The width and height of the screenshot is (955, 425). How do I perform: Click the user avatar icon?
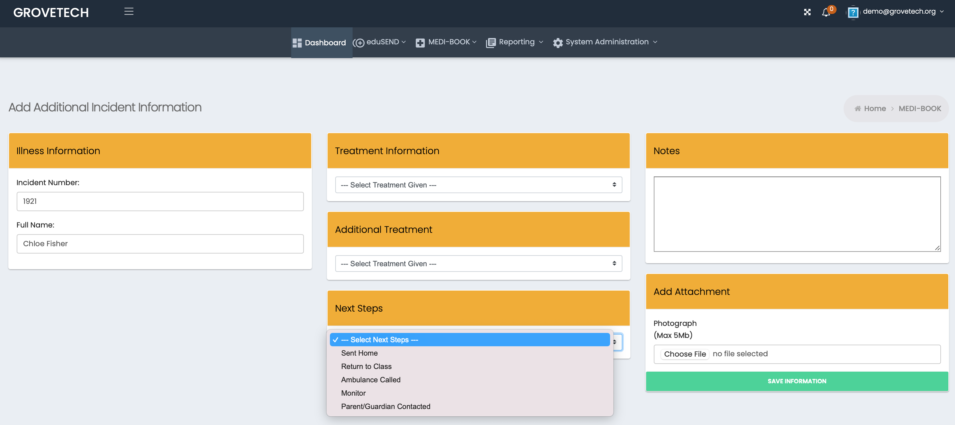click(x=853, y=12)
